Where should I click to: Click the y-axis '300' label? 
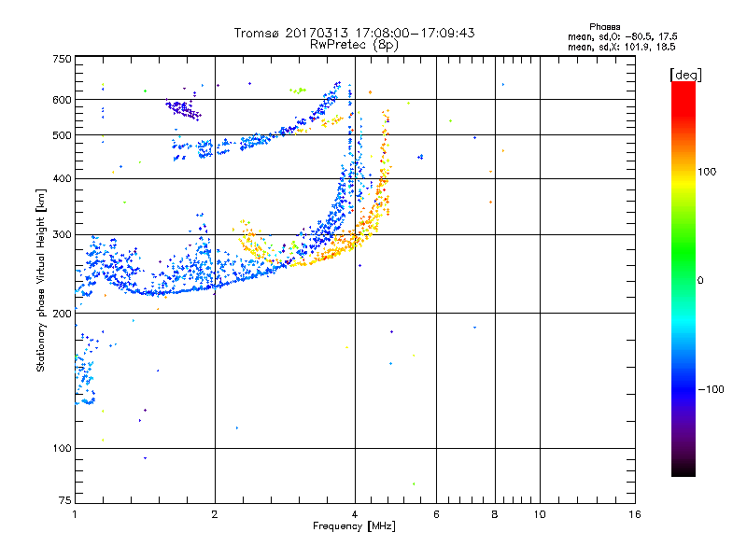point(62,234)
